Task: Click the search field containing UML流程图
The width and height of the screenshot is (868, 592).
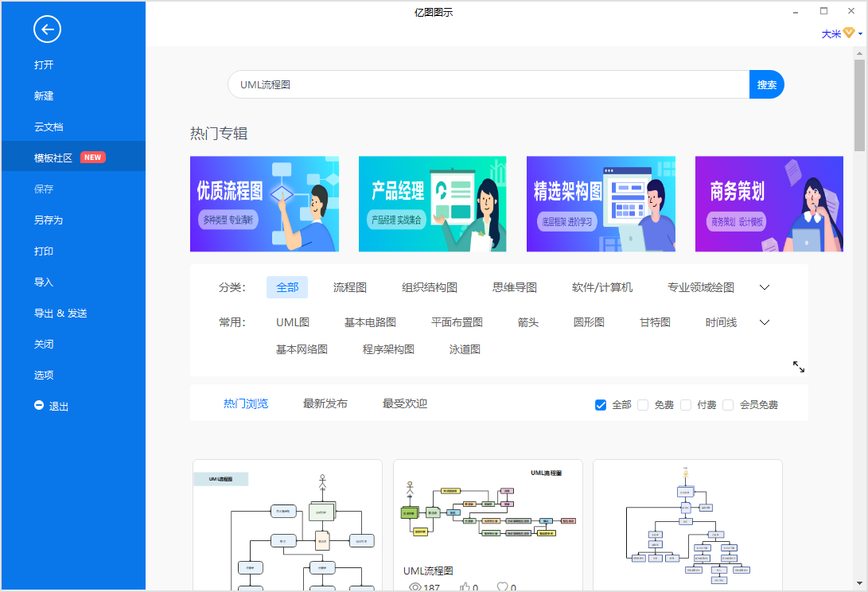Action: coord(488,84)
